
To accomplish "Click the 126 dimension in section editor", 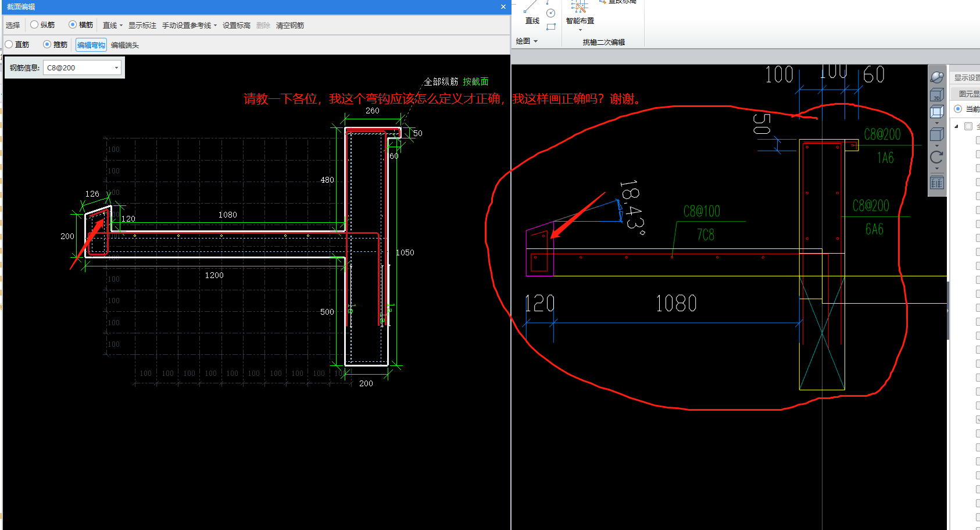I will pos(92,194).
